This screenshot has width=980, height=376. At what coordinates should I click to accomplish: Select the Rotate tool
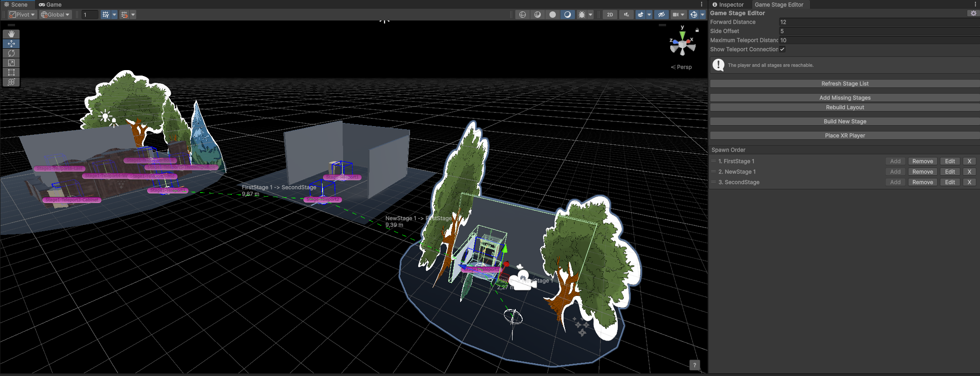tap(11, 53)
